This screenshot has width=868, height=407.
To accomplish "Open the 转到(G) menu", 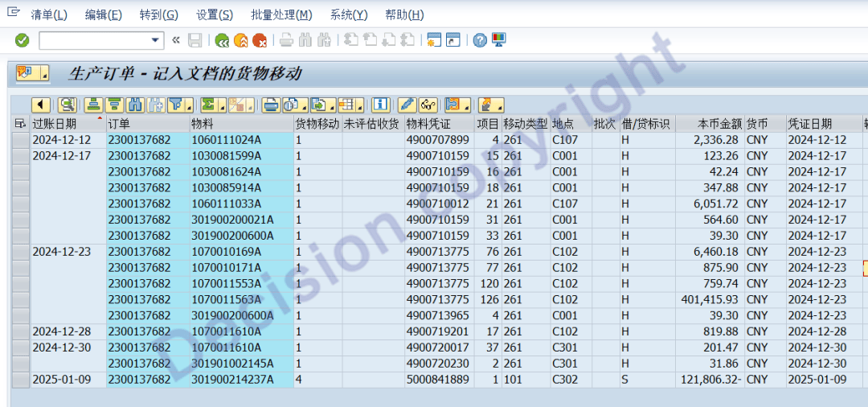I will click(158, 15).
